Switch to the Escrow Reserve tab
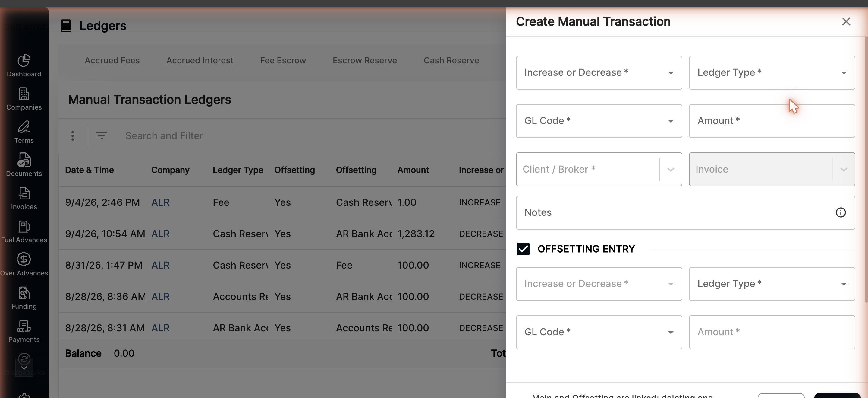Viewport: 868px width, 398px height. tap(365, 60)
